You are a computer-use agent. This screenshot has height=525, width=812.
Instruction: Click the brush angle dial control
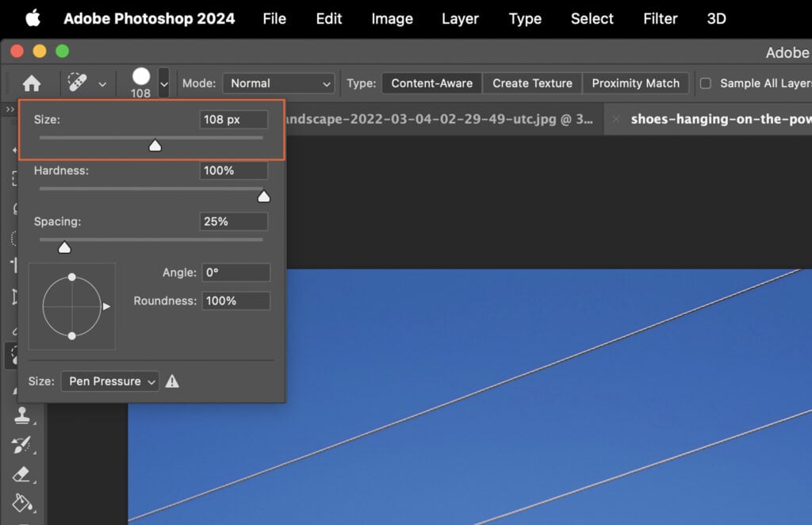[72, 307]
